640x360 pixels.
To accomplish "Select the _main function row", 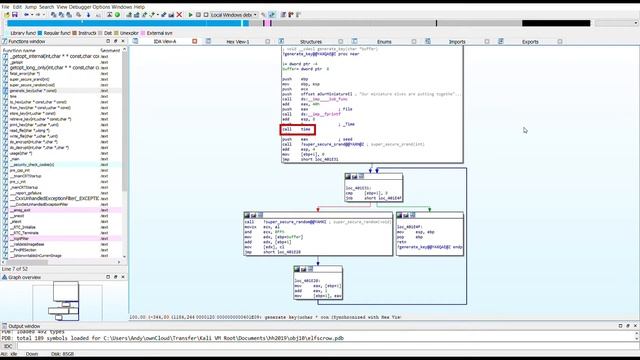I will tap(61, 159).
